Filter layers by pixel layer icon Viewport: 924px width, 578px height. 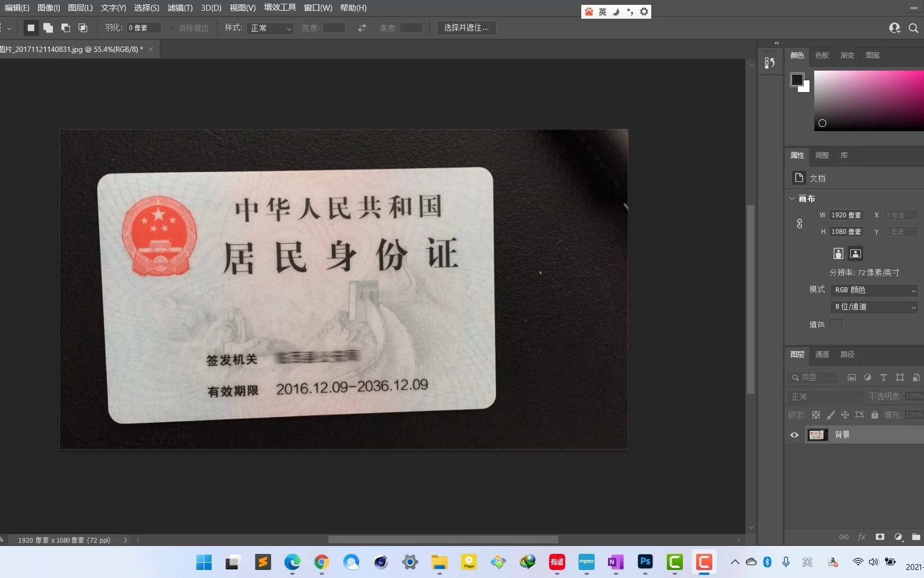852,377
